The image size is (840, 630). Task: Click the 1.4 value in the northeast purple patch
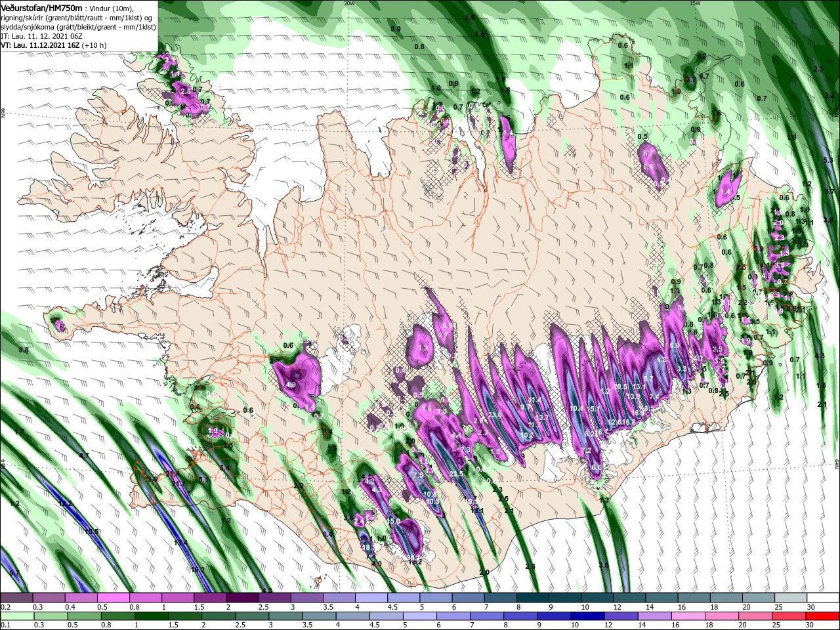point(725,191)
